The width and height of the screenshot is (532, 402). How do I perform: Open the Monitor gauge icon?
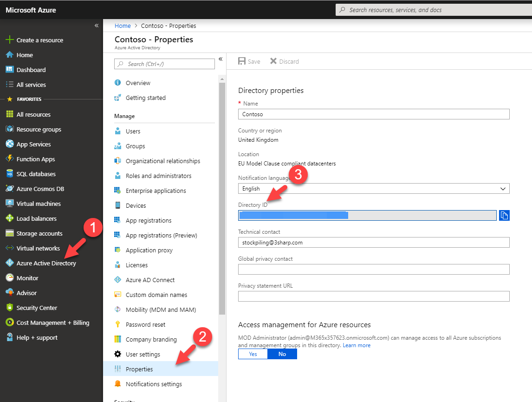click(9, 278)
